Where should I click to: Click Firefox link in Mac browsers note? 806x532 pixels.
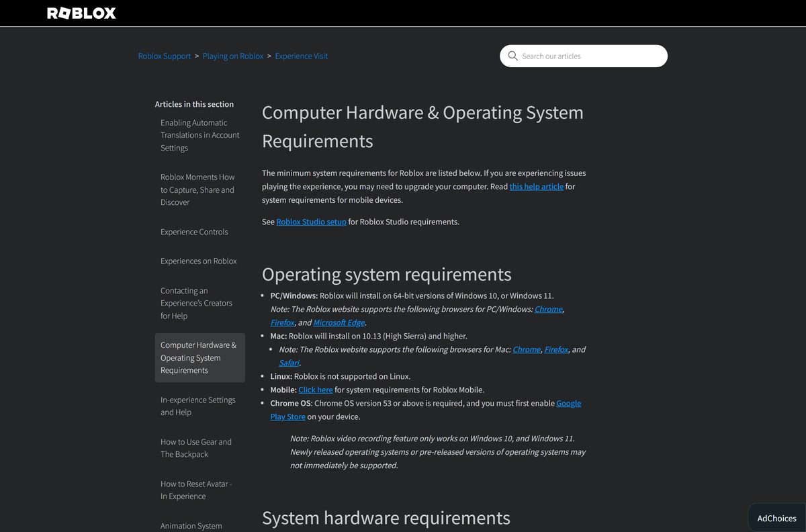[x=556, y=349]
